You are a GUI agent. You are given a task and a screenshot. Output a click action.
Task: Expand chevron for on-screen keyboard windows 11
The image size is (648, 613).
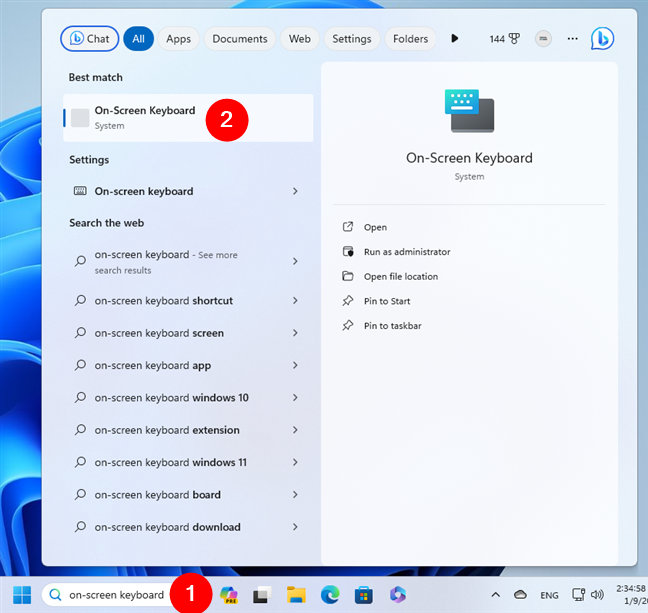[295, 462]
